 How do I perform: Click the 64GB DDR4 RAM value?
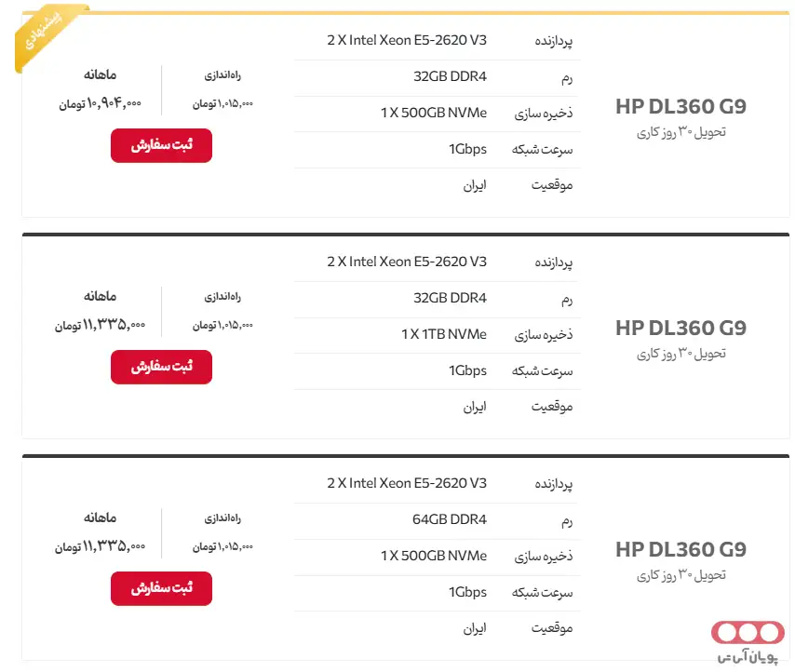450,519
